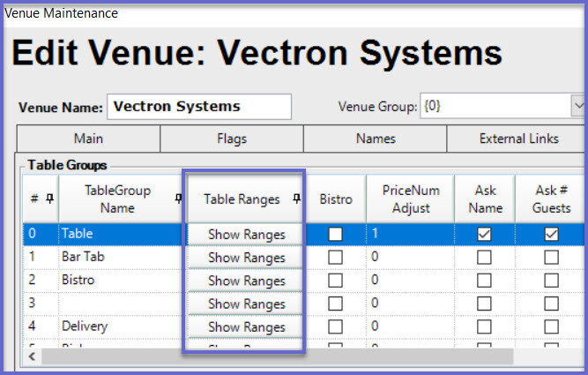Click the Venue Name input field
This screenshot has height=375, width=588.
pyautogui.click(x=199, y=107)
